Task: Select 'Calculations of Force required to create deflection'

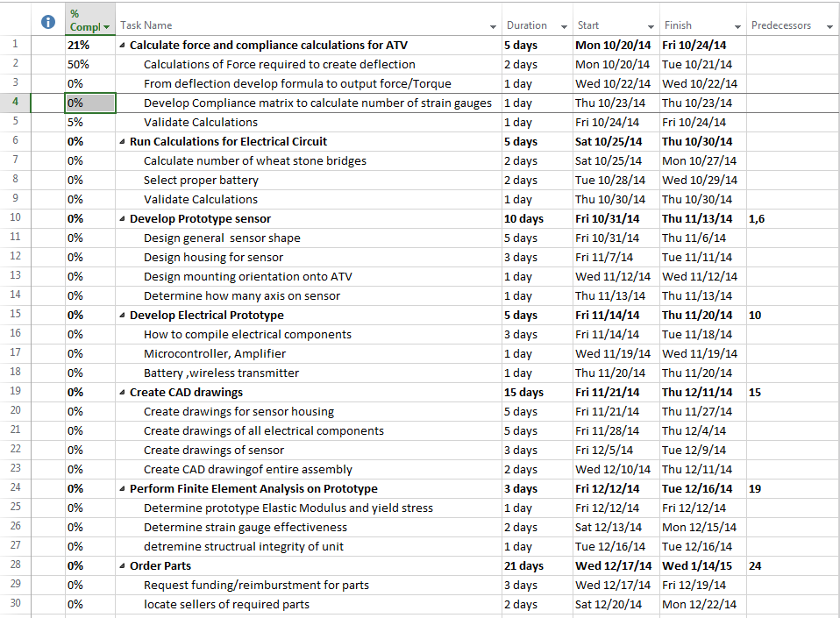Action: (279, 64)
